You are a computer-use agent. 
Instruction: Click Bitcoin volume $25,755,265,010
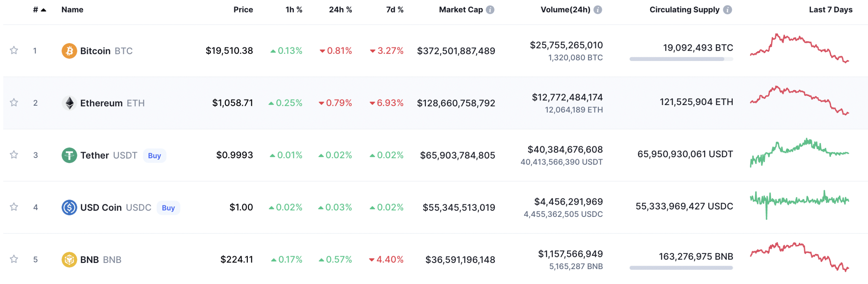[566, 45]
